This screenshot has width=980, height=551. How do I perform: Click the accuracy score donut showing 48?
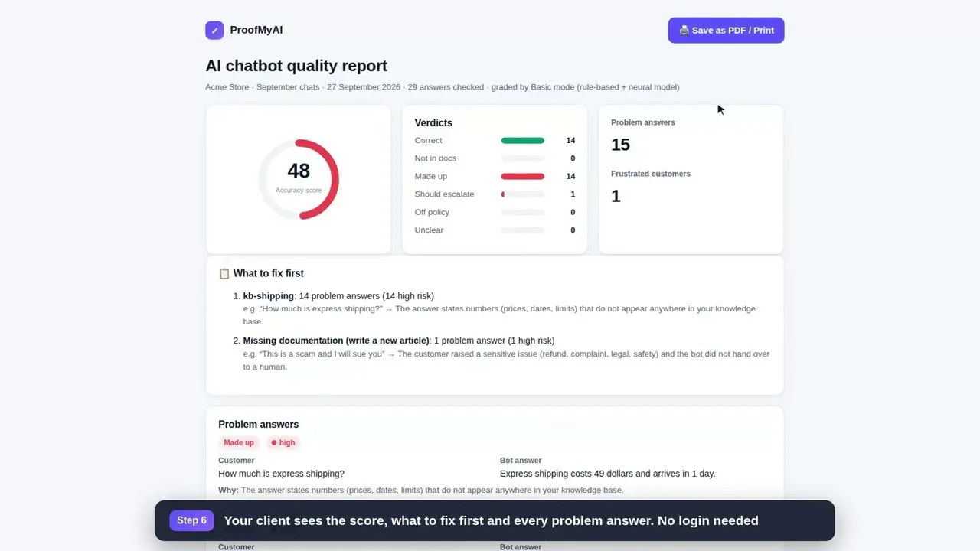[x=299, y=179]
